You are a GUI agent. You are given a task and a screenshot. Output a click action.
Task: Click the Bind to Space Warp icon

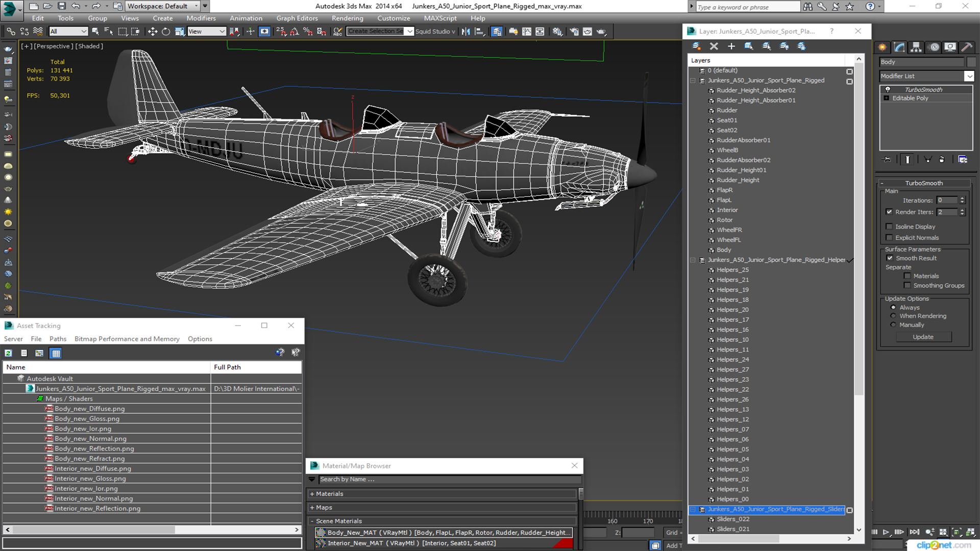tap(38, 32)
